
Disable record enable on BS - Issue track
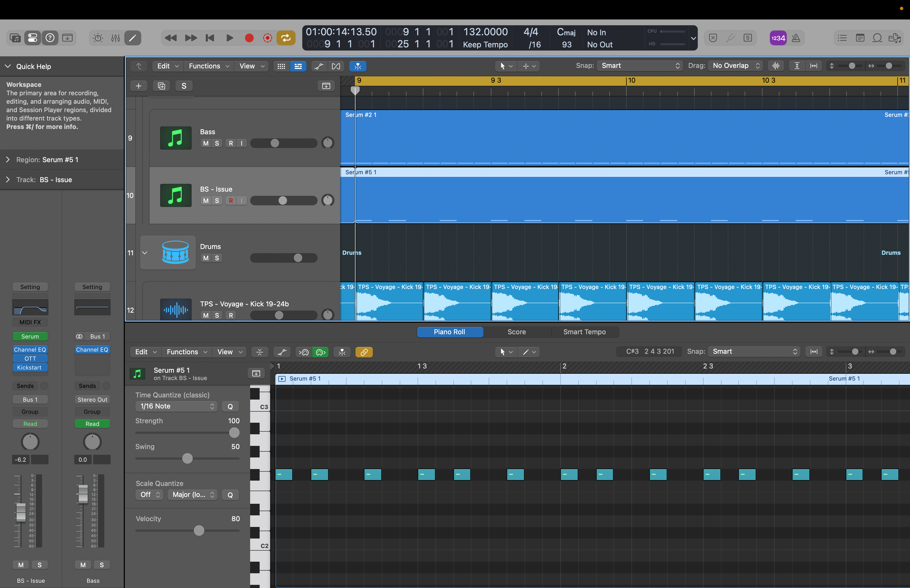tap(231, 201)
